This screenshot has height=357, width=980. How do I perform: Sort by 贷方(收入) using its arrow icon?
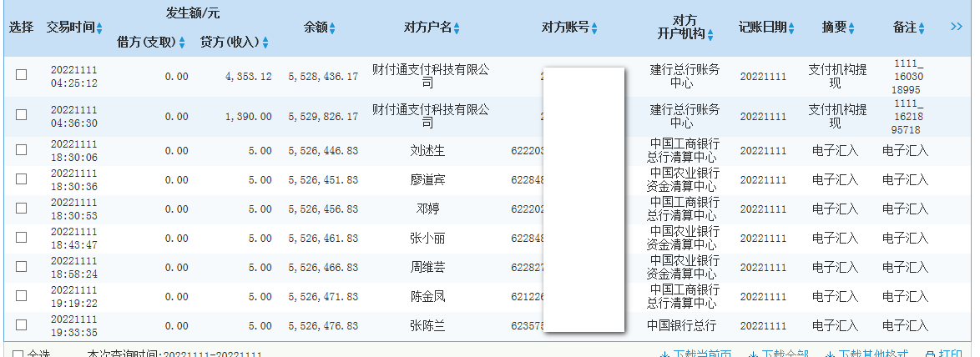pyautogui.click(x=265, y=43)
